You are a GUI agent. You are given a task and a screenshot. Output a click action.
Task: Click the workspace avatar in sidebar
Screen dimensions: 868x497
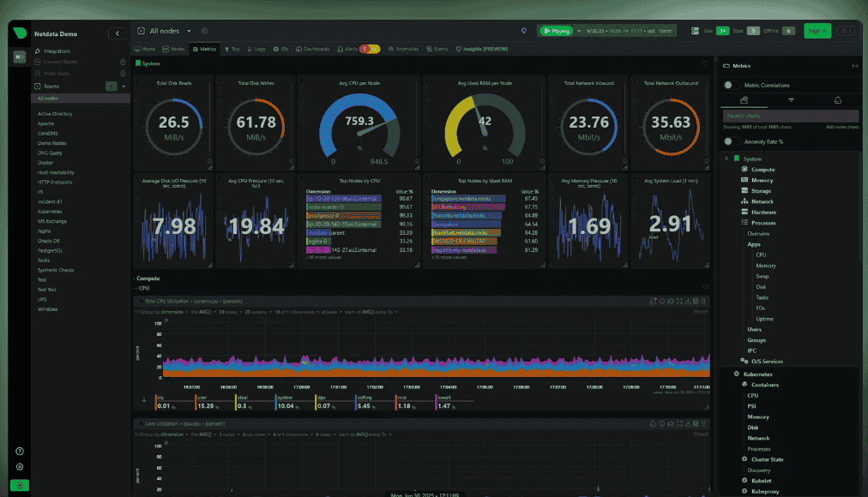pos(20,57)
